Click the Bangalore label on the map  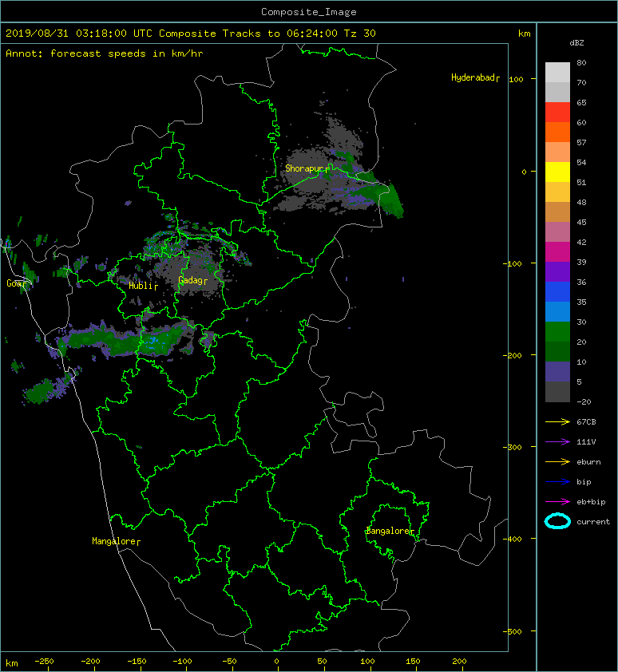tap(388, 531)
